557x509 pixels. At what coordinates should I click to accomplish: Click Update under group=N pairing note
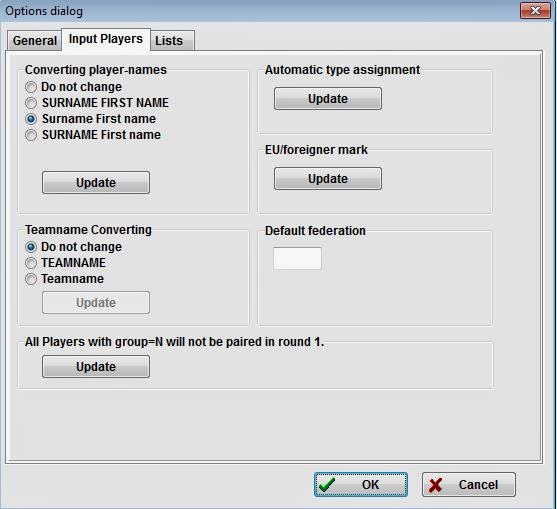click(x=96, y=367)
